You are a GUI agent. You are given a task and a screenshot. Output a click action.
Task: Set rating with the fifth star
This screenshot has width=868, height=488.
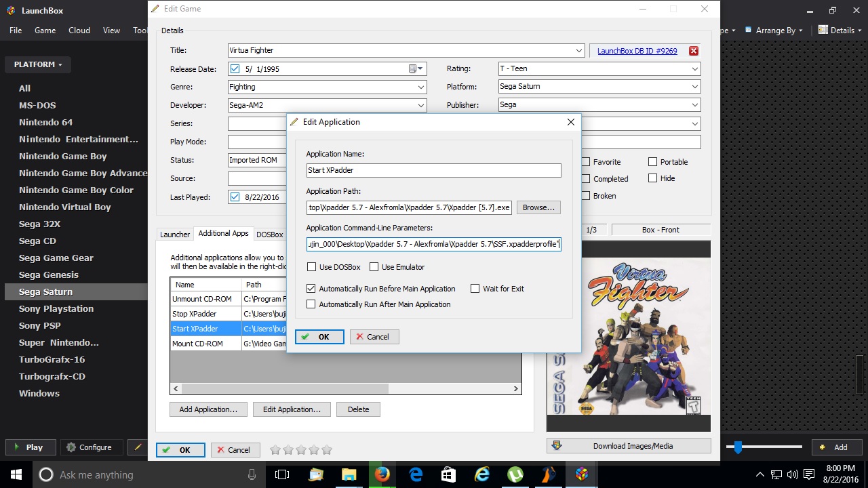pyautogui.click(x=327, y=449)
